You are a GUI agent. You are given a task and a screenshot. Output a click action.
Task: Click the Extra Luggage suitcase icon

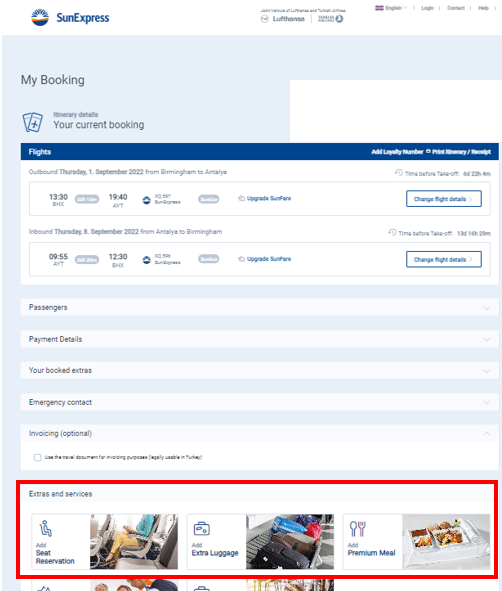click(x=201, y=529)
